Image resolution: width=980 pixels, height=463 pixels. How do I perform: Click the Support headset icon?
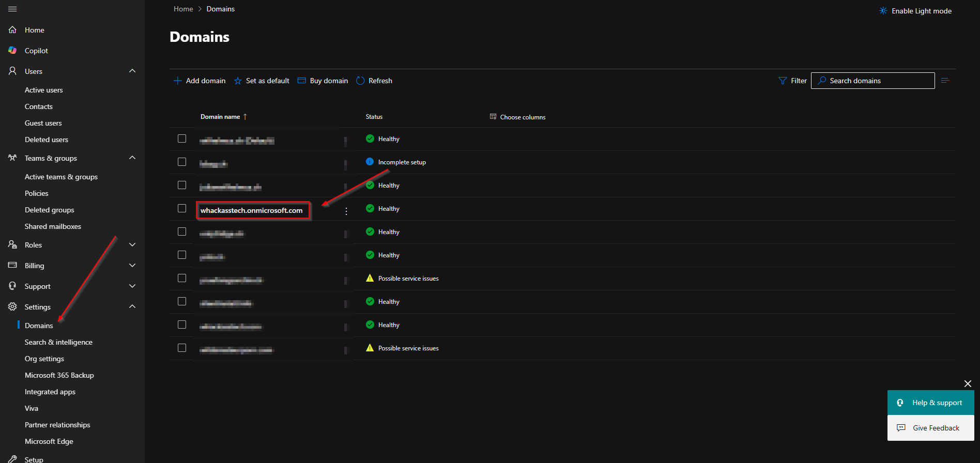pos(12,286)
